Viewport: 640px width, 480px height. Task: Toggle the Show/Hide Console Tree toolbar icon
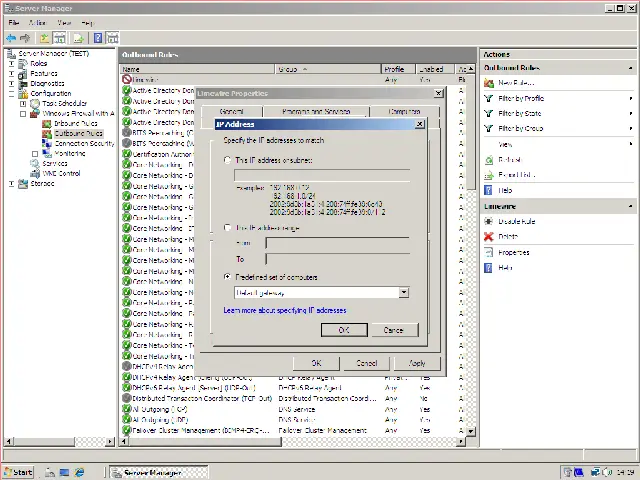(x=60, y=38)
